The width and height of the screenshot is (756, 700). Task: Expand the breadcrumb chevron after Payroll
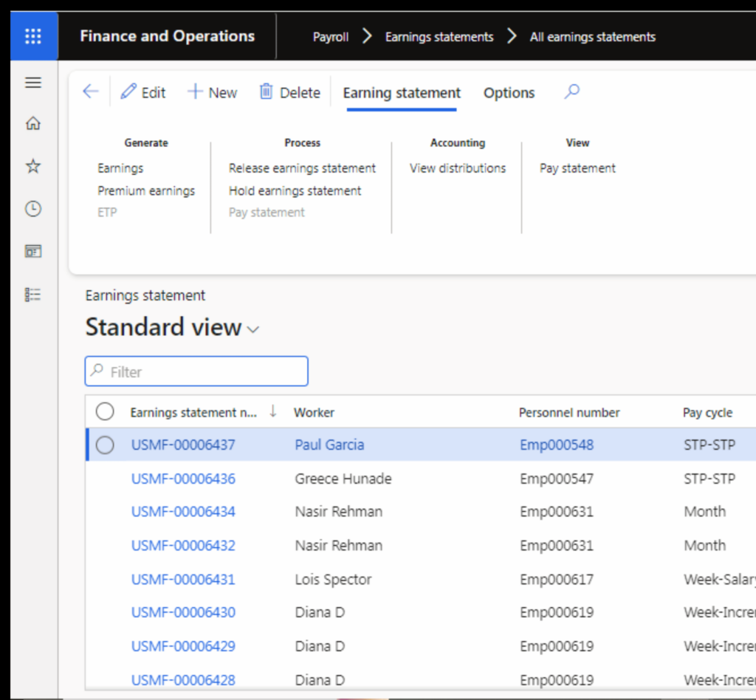(366, 35)
